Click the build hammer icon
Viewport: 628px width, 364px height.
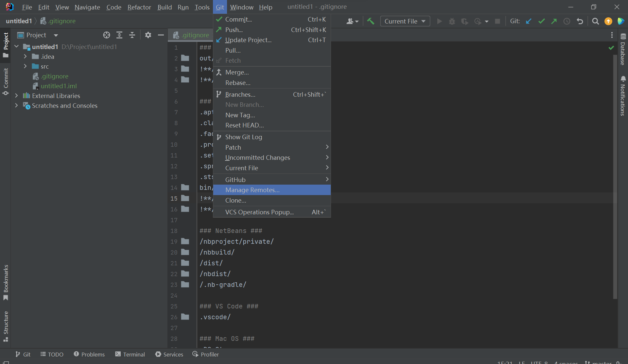tap(371, 21)
